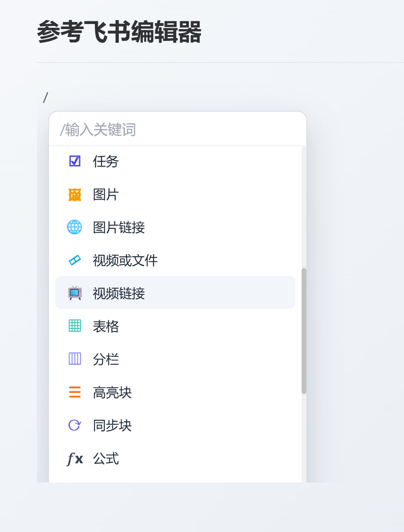Viewport: 404px width, 532px height.
Task: Click the slash menu scrollbar thumb
Action: 304,331
